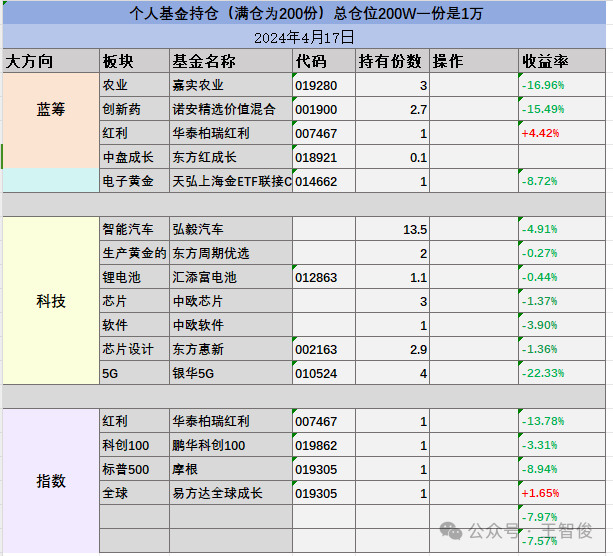Click the return value -7.97%
Image resolution: width=613 pixels, height=556 pixels.
pyautogui.click(x=562, y=517)
